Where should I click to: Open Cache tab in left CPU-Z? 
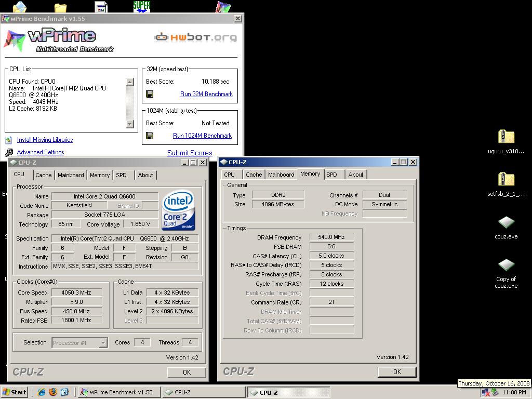[x=44, y=175]
